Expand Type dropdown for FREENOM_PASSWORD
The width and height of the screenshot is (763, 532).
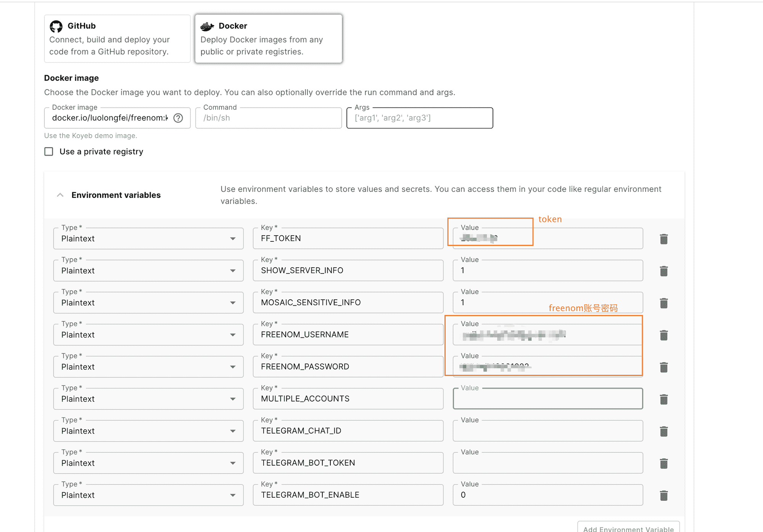148,366
